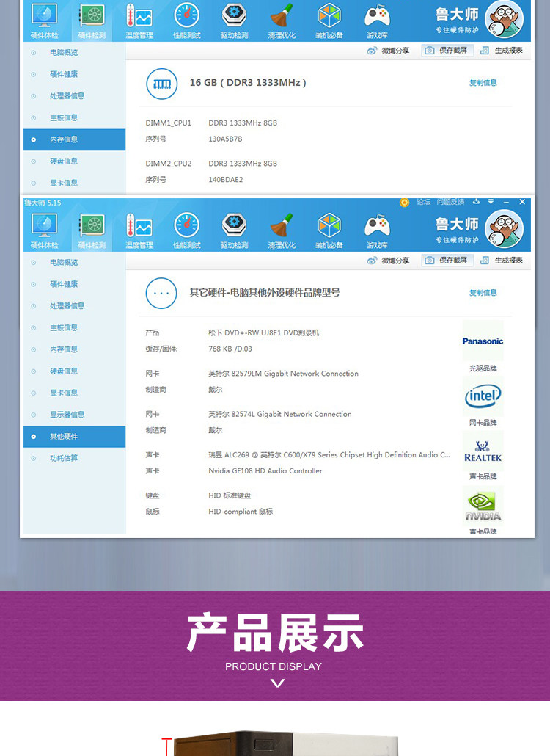This screenshot has height=756, width=550.
Task: Open 驱动检测 in the lower 鲁大师 5.15 window
Action: 234,231
